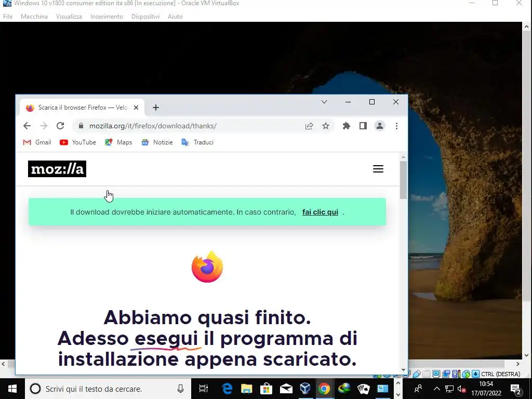Open Chrome's three-dot menu

(x=396, y=126)
